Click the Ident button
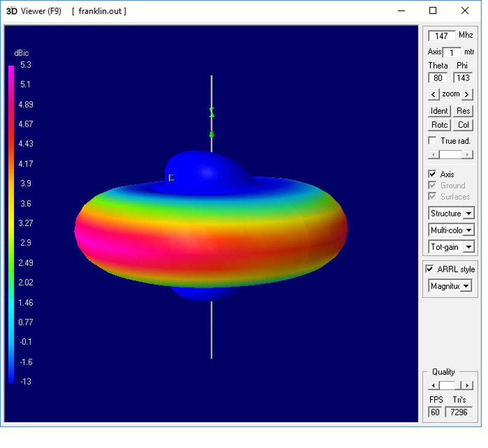The image size is (488, 448). [439, 111]
